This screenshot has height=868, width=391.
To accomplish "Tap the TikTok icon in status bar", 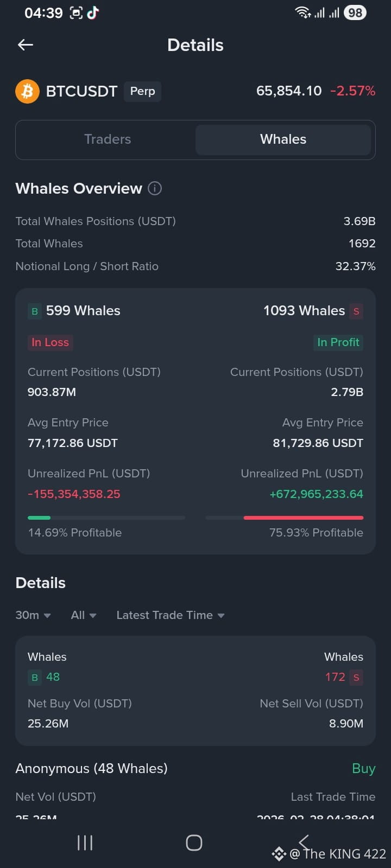I will (x=93, y=13).
